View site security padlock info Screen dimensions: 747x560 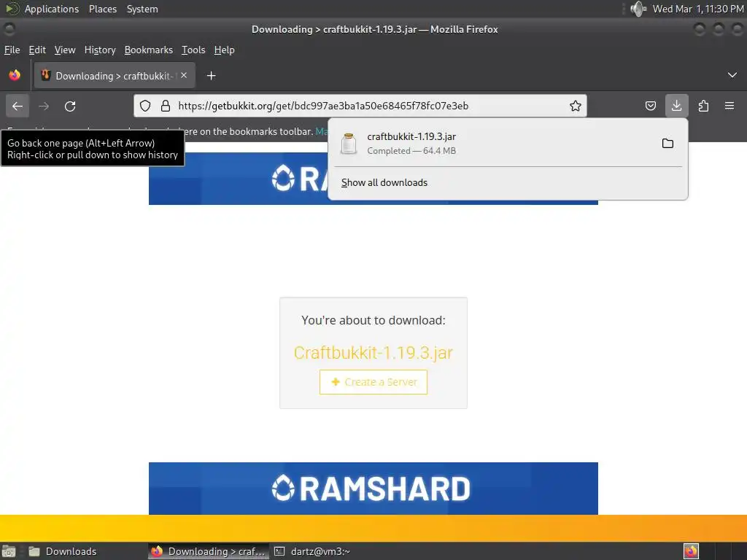click(166, 106)
